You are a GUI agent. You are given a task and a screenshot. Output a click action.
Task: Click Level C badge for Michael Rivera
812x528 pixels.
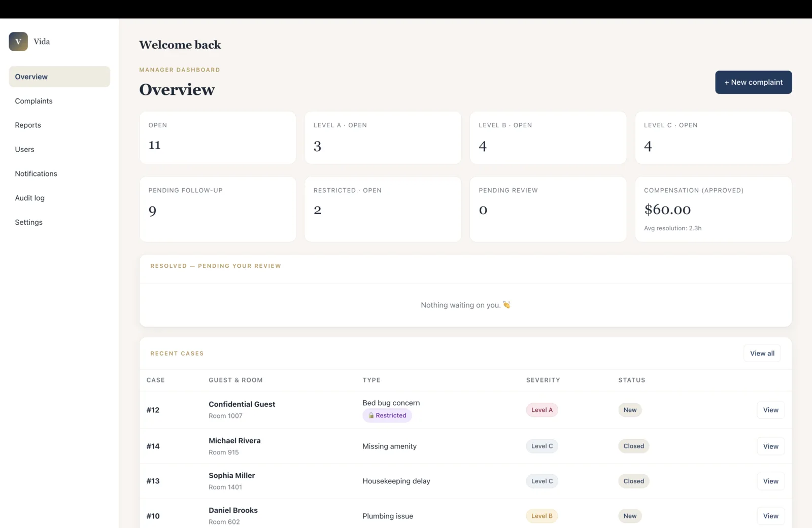click(542, 446)
